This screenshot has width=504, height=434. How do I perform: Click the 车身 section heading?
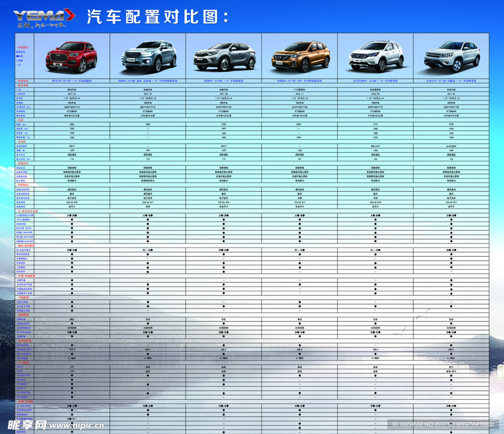[x=20, y=120]
